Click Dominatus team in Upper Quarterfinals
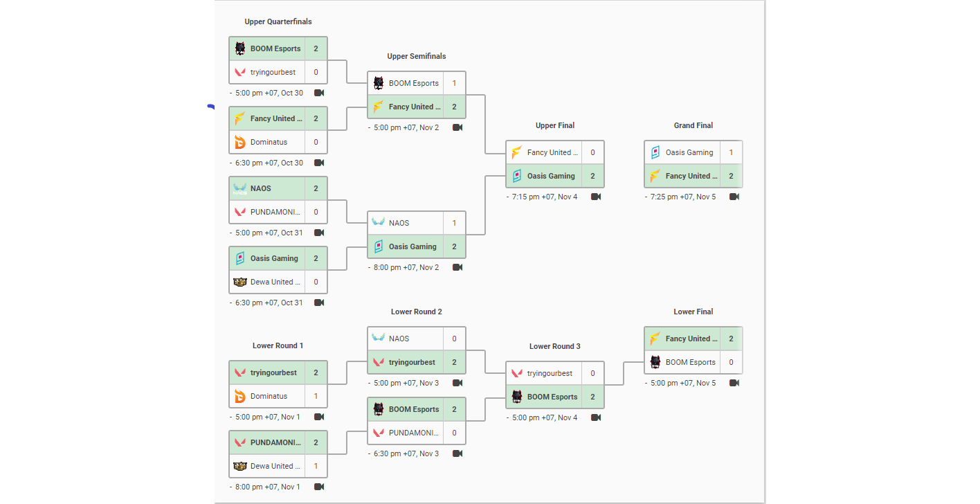 267,142
